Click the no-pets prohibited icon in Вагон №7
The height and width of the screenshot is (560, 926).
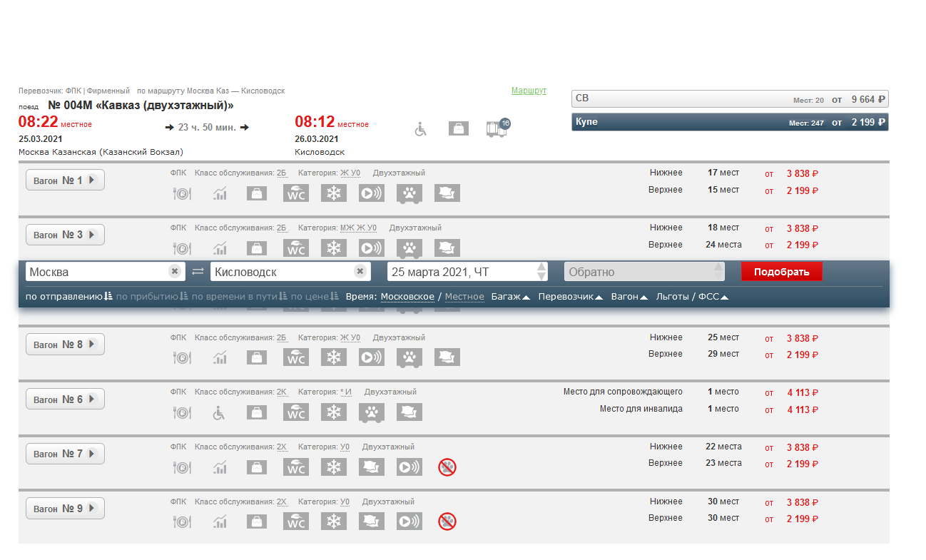(447, 467)
